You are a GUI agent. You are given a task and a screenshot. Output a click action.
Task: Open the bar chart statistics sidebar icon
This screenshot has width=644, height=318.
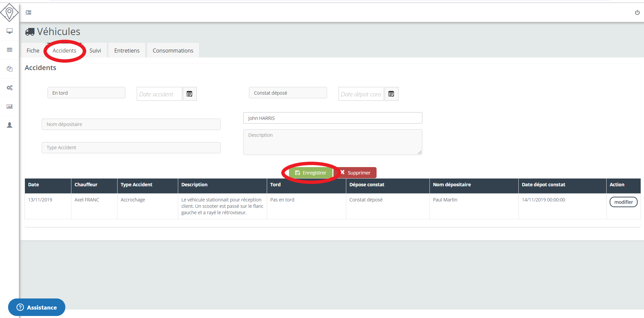point(9,106)
